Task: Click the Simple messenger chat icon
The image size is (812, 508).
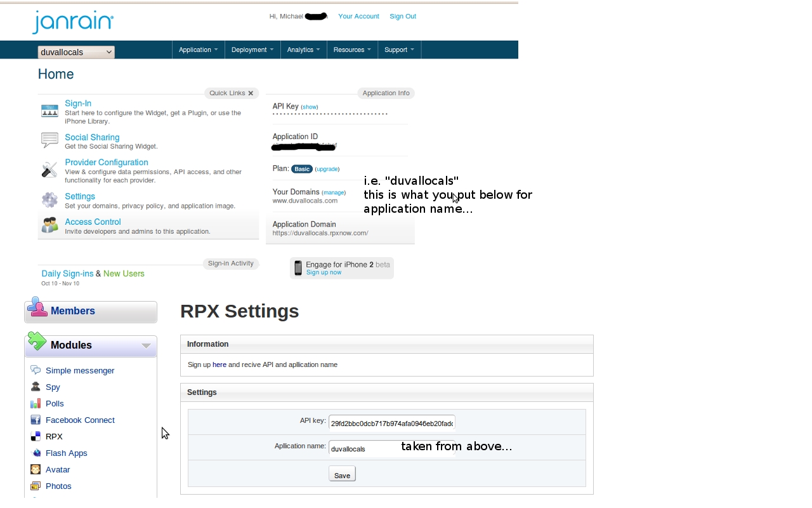Action: click(x=36, y=370)
